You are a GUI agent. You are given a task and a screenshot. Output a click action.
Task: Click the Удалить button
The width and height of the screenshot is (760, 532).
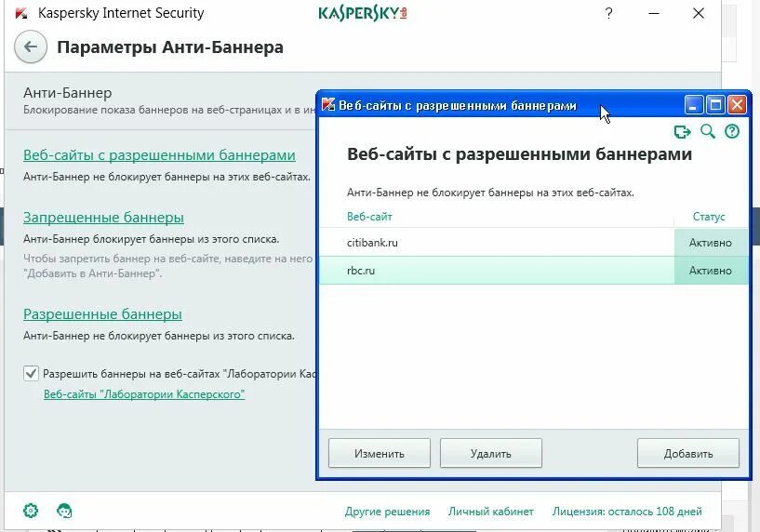(491, 454)
